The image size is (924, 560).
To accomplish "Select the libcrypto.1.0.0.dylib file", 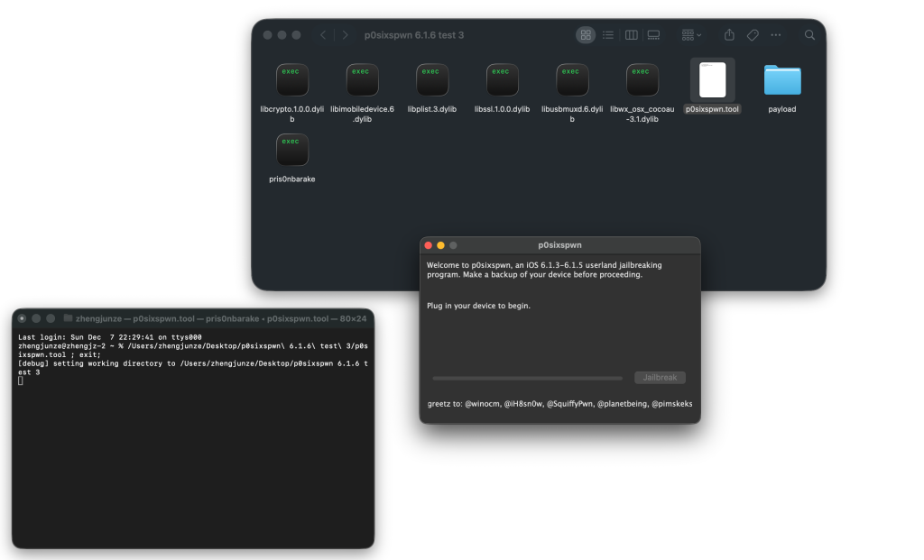I will [291, 80].
